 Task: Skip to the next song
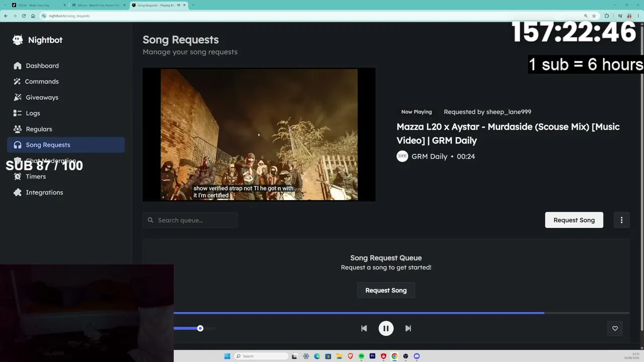click(408, 328)
